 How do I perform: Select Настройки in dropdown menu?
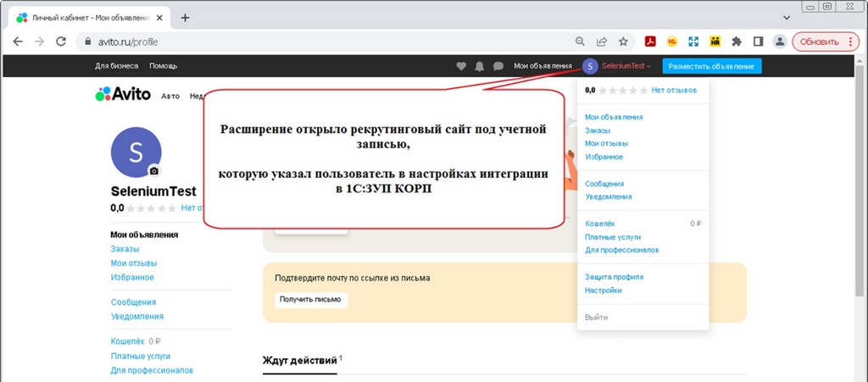click(x=604, y=291)
